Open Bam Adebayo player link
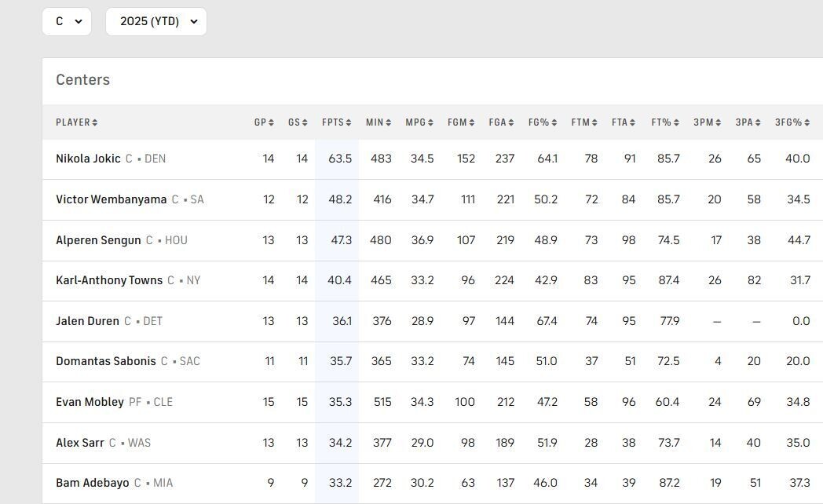This screenshot has height=504, width=823. coord(93,483)
